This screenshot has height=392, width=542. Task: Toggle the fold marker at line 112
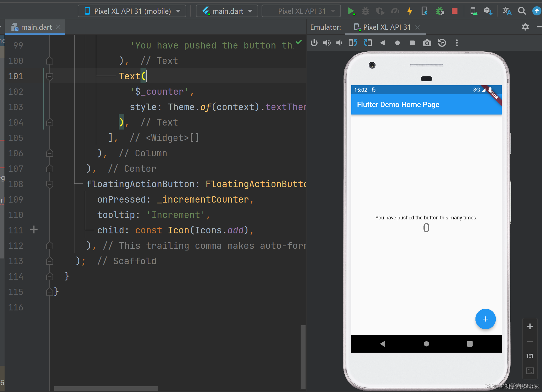pyautogui.click(x=50, y=246)
